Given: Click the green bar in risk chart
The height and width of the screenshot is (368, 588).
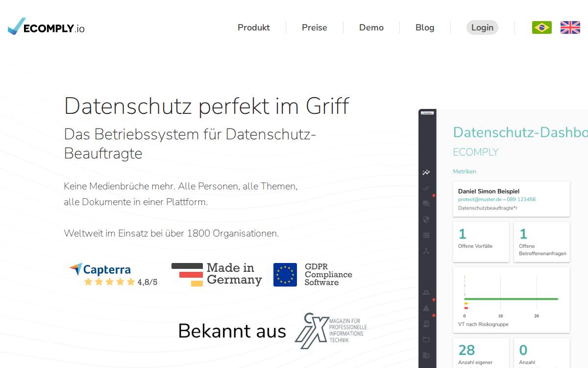Looking at the screenshot, I should 511,299.
